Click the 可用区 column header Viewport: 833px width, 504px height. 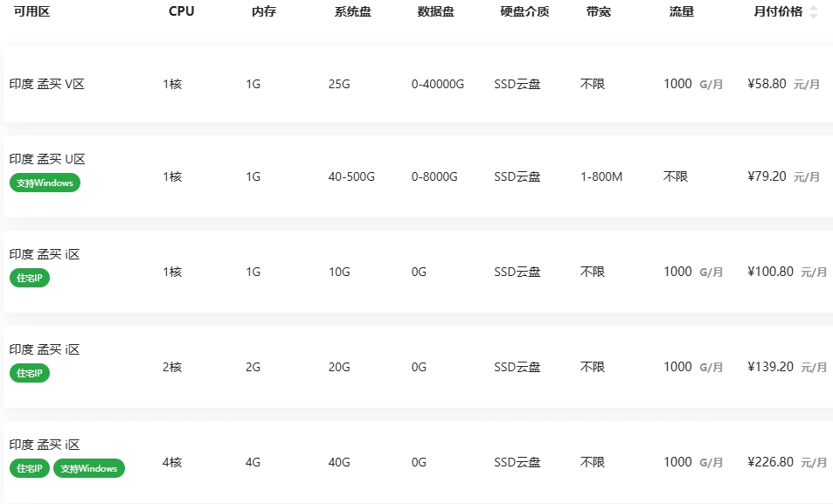click(x=32, y=12)
